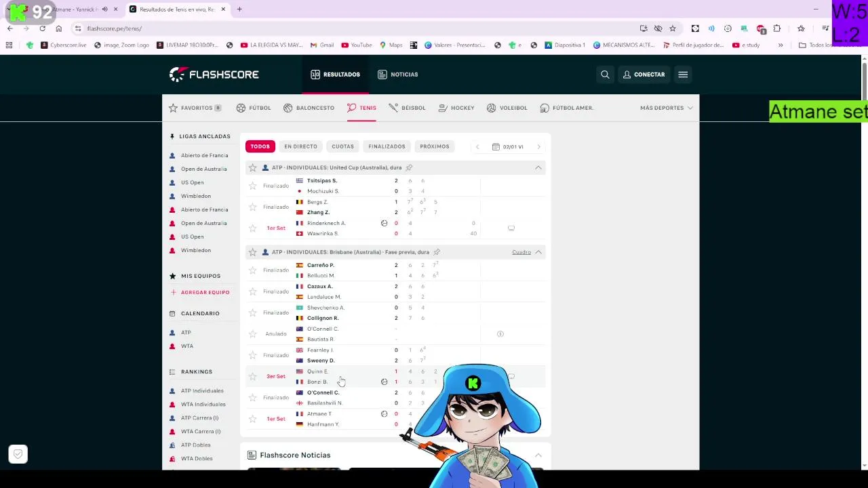Image resolution: width=868 pixels, height=488 pixels.
Task: Open a new browser tab
Action: point(239,9)
